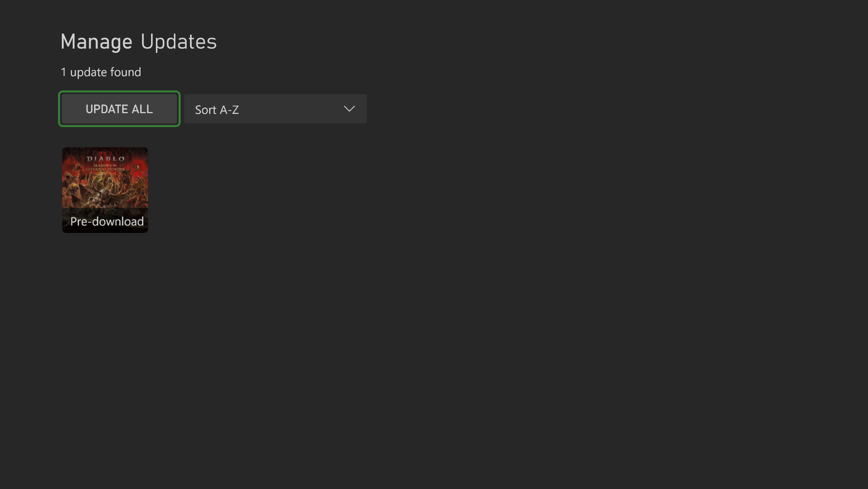Viewport: 868px width, 489px height.
Task: Click the Diablo logo text on the cover art
Action: pos(105,159)
